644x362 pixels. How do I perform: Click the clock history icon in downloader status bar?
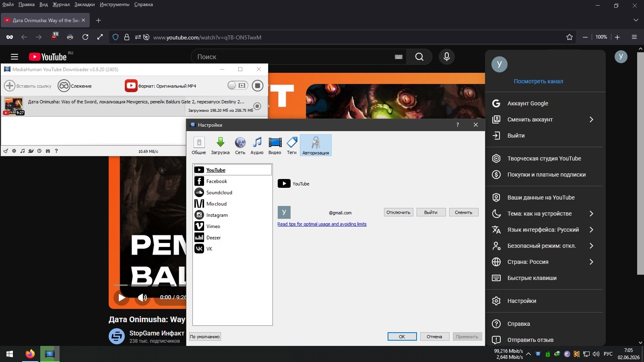coord(39,151)
